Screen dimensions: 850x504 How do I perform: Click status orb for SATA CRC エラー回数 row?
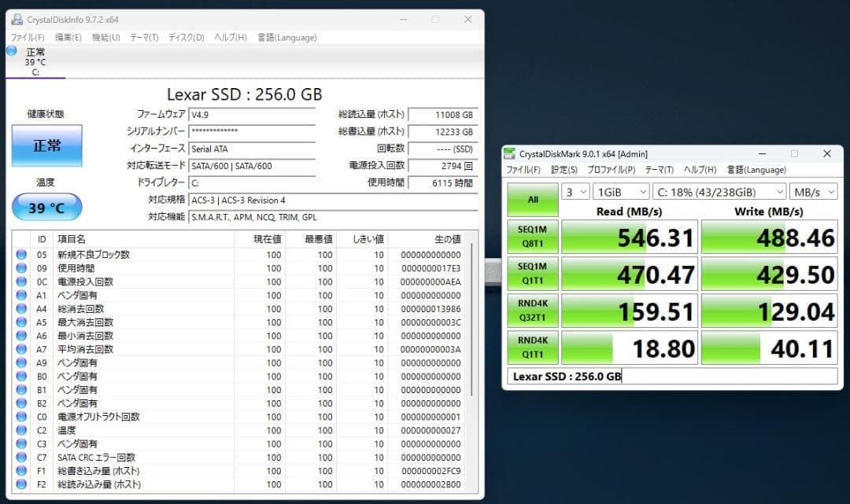(21, 458)
